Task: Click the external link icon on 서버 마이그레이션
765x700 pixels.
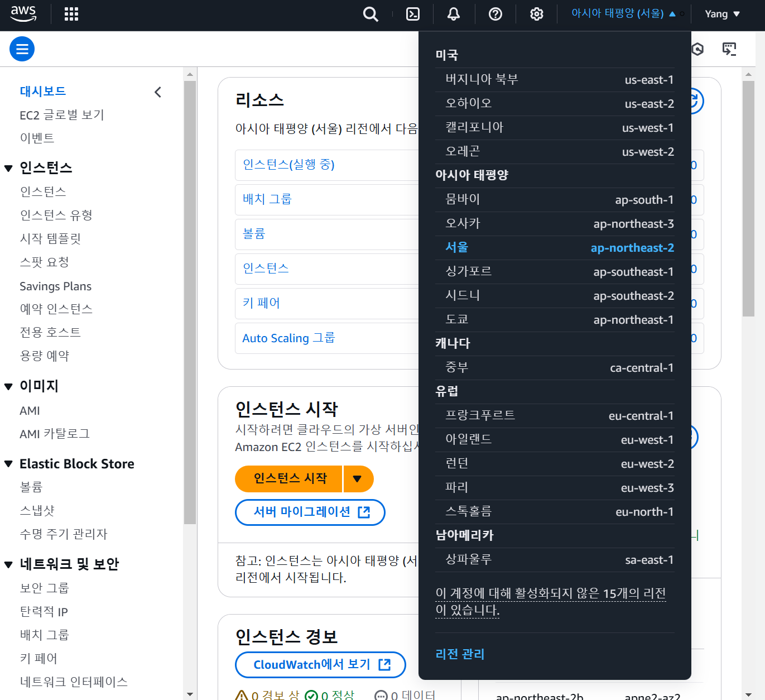Action: coord(364,512)
